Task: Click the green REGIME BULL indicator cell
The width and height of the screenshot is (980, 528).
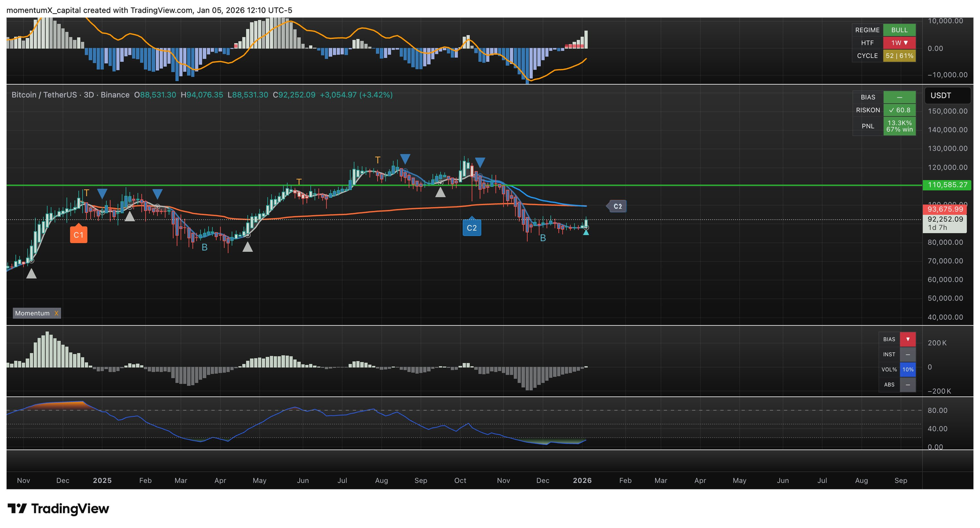Action: [x=899, y=30]
